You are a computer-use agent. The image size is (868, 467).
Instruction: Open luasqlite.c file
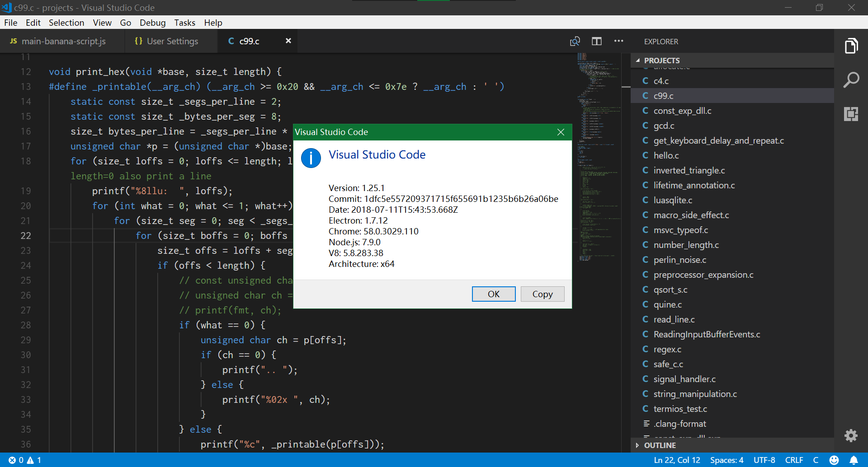(732, 200)
